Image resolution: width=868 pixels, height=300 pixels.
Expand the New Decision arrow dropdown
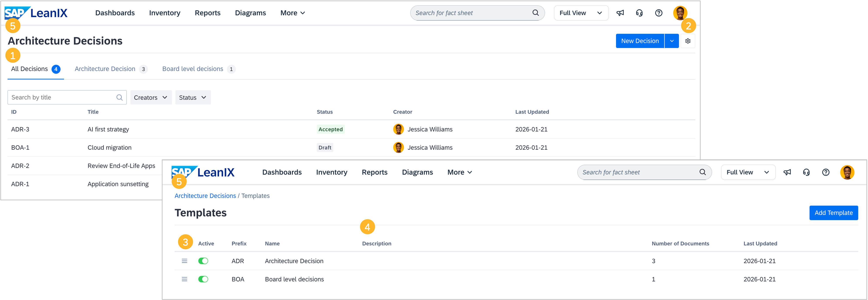tap(672, 41)
